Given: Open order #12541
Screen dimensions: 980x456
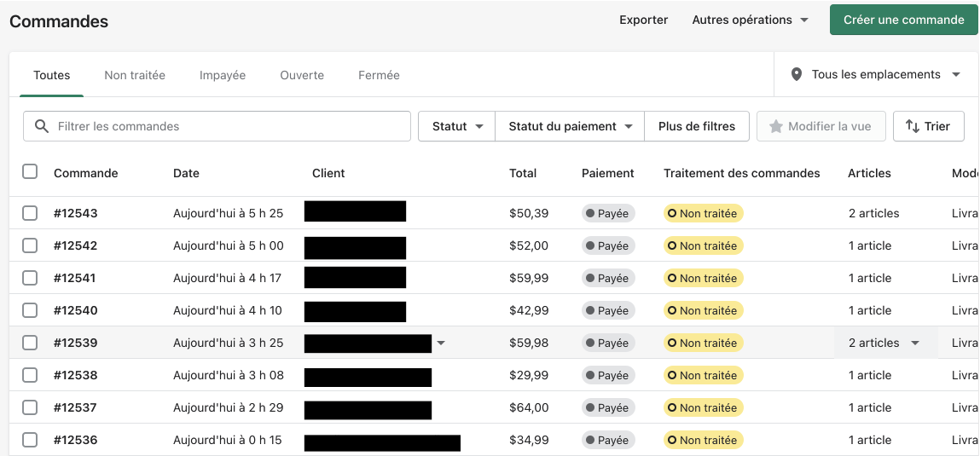Looking at the screenshot, I should point(75,279).
